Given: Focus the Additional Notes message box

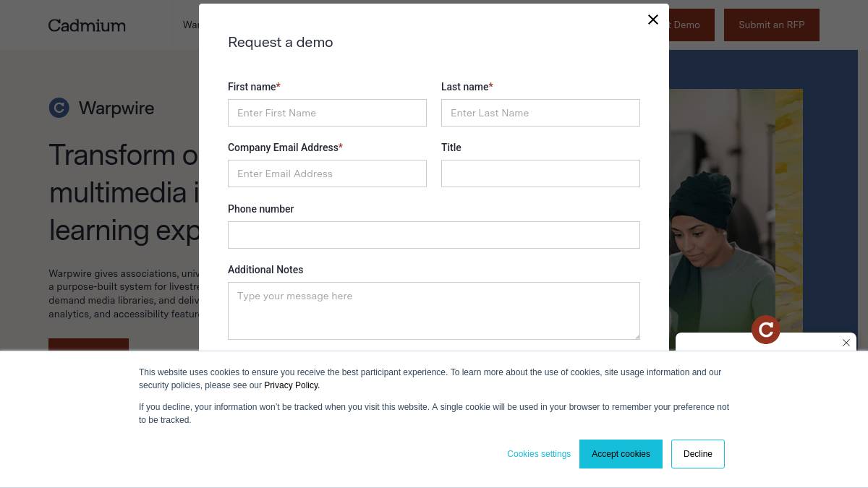Looking at the screenshot, I should pyautogui.click(x=434, y=311).
